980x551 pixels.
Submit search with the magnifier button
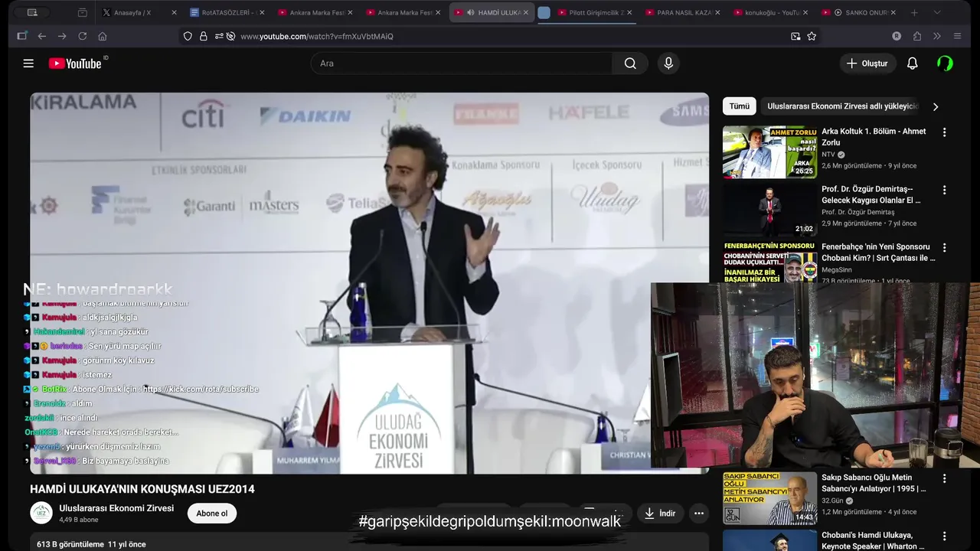(x=630, y=64)
